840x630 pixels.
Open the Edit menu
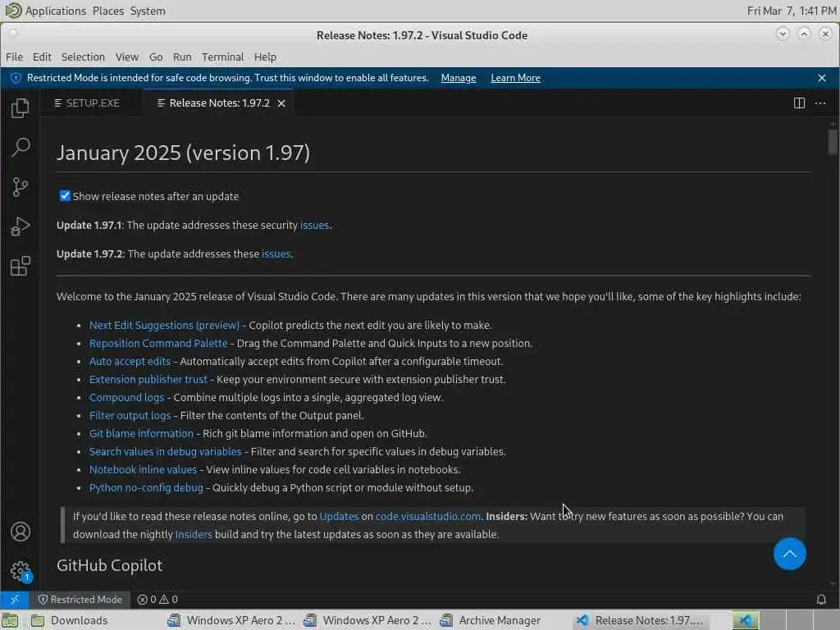tap(42, 57)
